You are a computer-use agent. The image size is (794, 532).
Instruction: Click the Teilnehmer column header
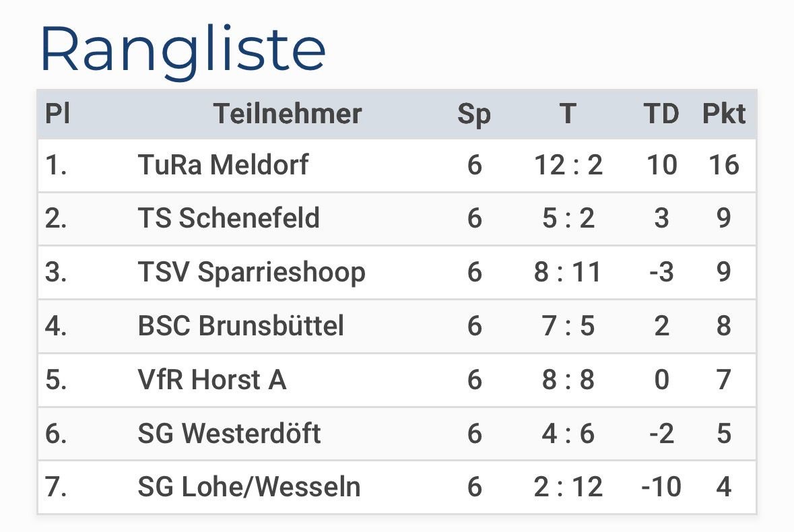click(x=288, y=114)
